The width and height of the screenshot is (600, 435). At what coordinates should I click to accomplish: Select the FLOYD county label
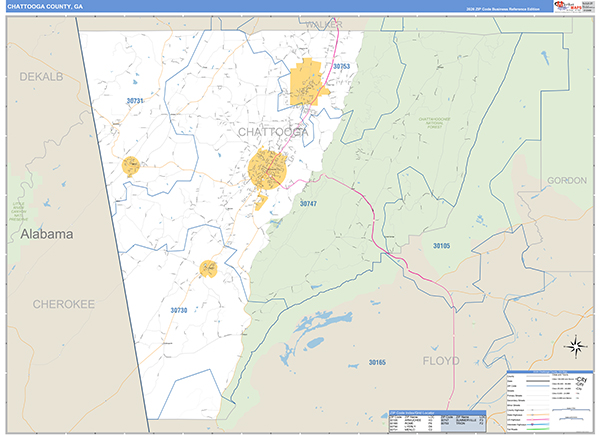click(441, 361)
